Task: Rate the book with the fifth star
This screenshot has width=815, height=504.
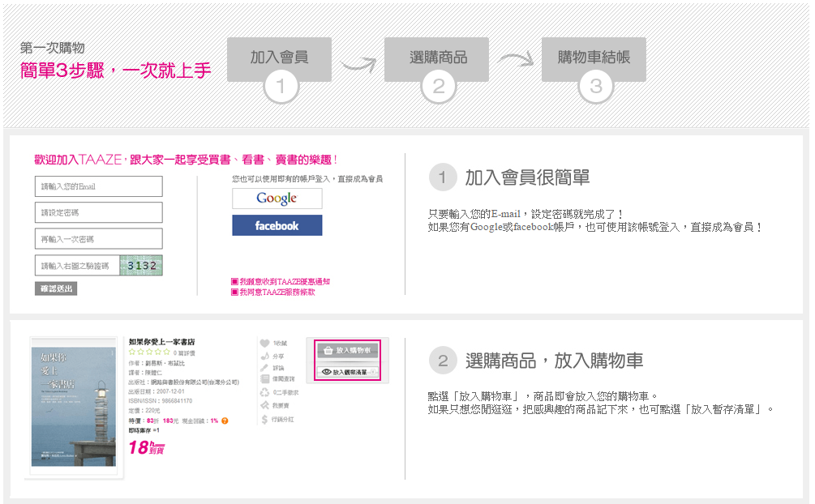Action: pos(166,352)
